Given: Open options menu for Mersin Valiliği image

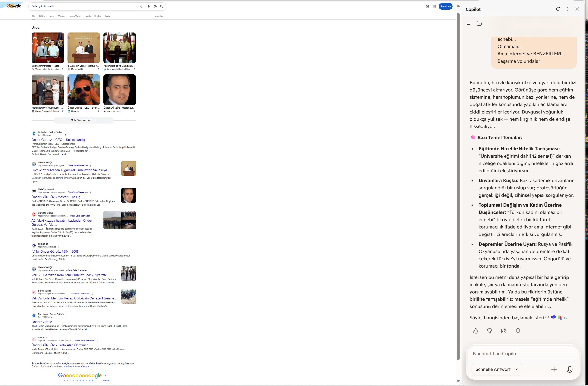Looking at the screenshot, I should 98,69.
